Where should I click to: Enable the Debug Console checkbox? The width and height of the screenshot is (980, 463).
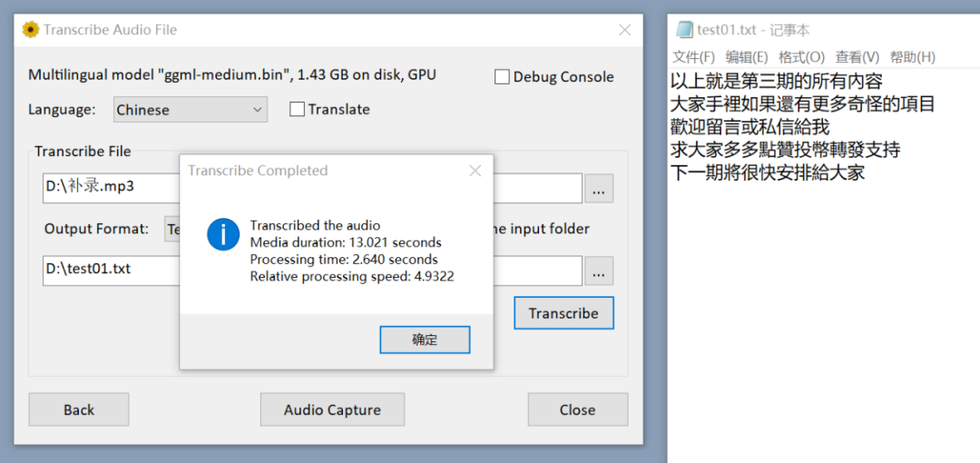click(x=502, y=77)
